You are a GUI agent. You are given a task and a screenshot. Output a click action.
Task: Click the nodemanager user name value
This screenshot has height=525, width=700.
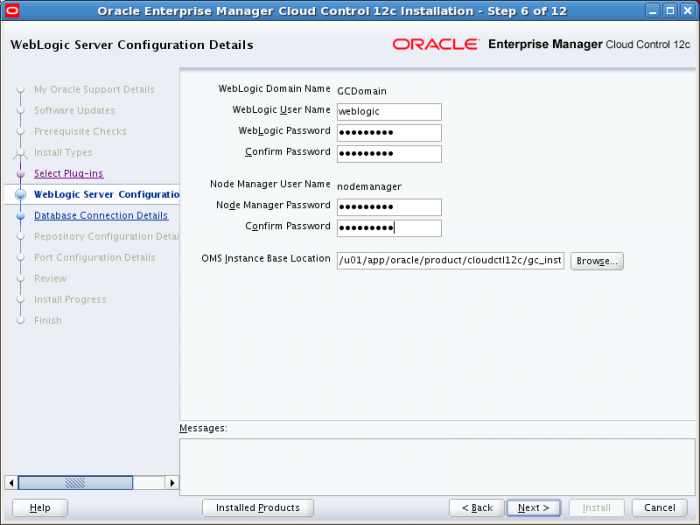point(369,187)
